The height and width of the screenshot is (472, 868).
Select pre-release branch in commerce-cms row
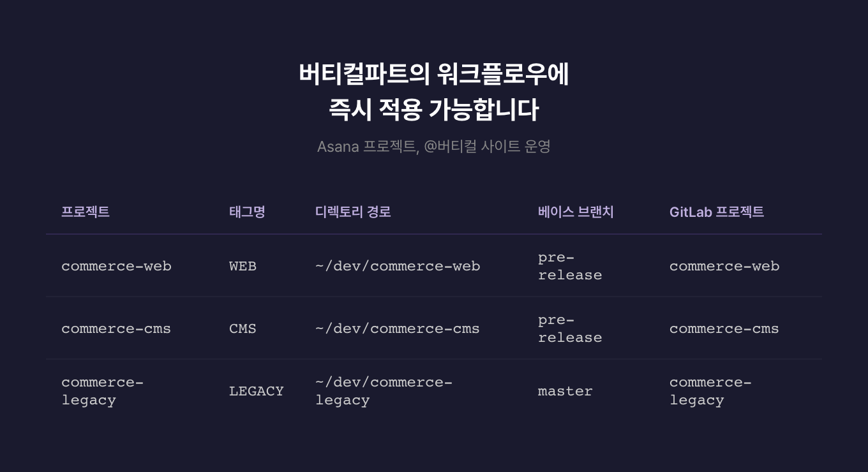(x=569, y=328)
